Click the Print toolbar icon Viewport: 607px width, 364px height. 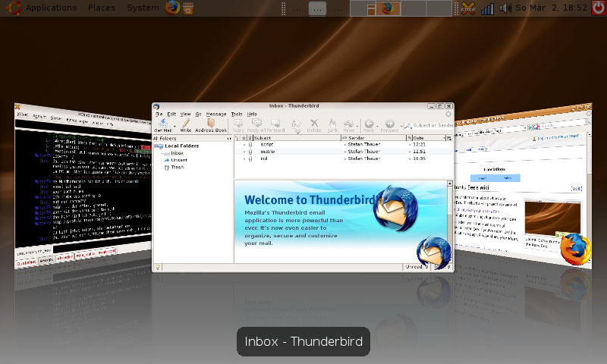point(349,124)
